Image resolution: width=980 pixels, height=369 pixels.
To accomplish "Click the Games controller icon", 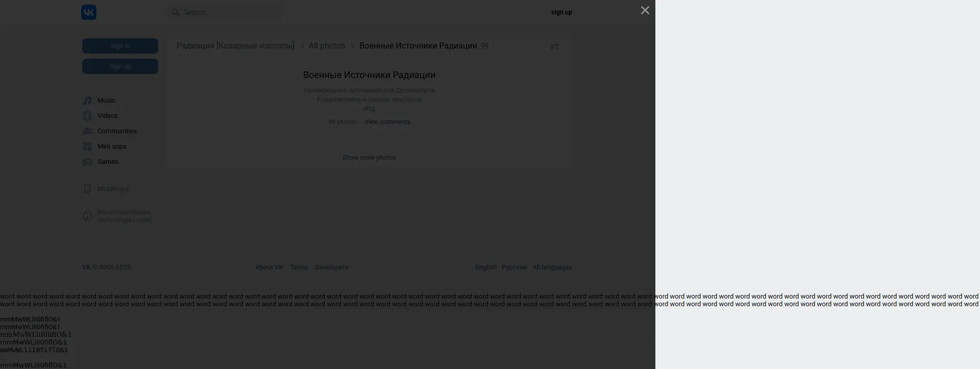I will 87,162.
